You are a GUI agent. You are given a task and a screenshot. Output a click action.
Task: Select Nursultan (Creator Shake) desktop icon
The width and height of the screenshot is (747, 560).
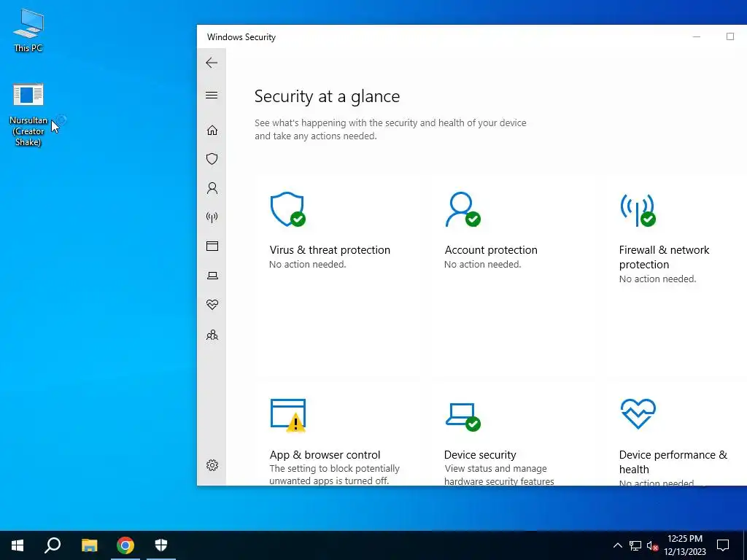28,114
